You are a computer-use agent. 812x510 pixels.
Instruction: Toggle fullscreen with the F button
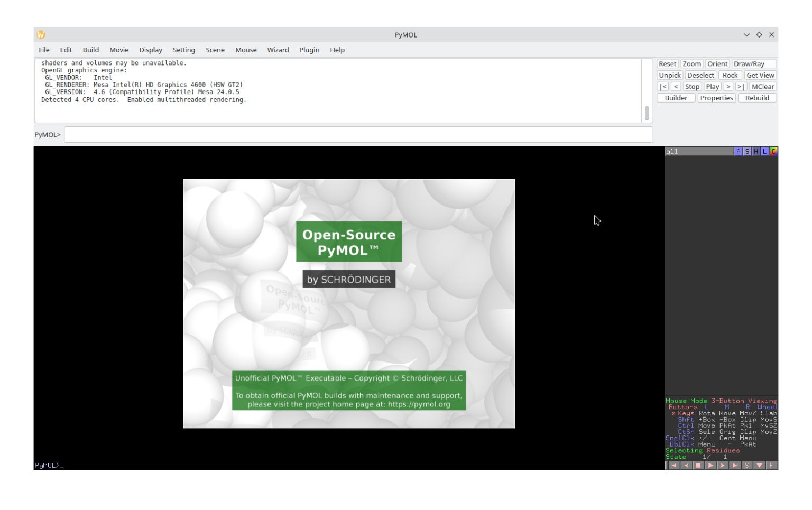(x=771, y=465)
